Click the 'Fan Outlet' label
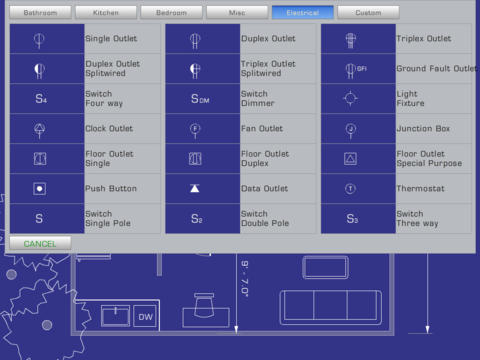Image resolution: width=480 pixels, height=360 pixels. 262,128
